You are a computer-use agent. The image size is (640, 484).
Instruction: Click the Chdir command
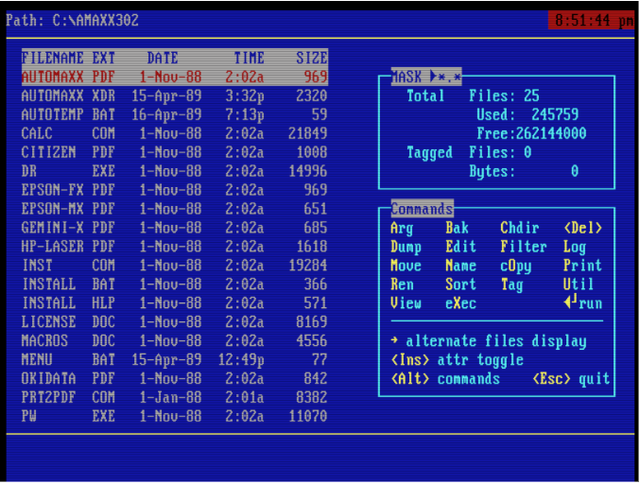520,228
